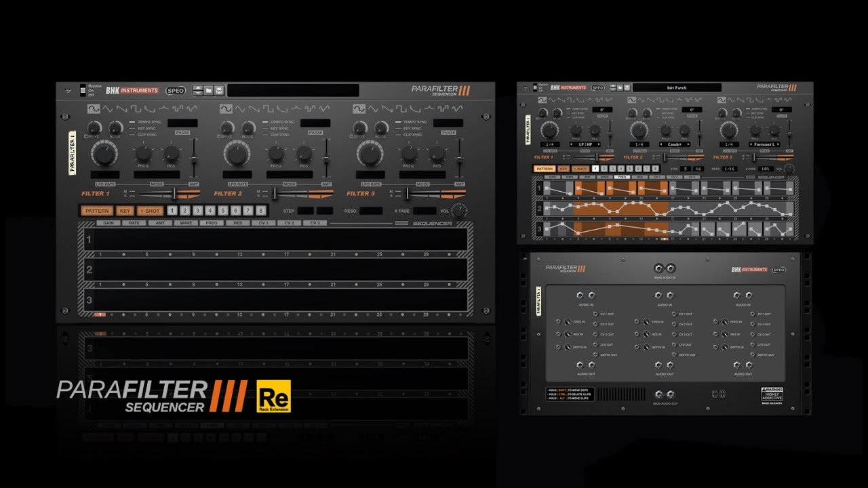Select FREQ sequencer tab in large panel
The width and height of the screenshot is (868, 488).
click(x=212, y=223)
